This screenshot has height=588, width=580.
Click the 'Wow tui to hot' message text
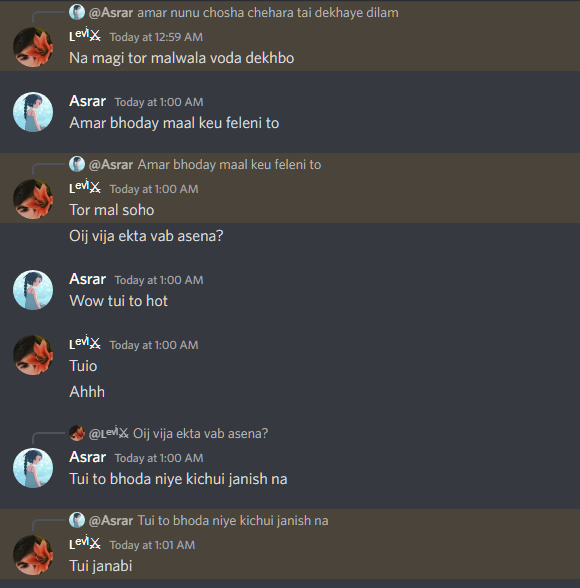pos(118,301)
